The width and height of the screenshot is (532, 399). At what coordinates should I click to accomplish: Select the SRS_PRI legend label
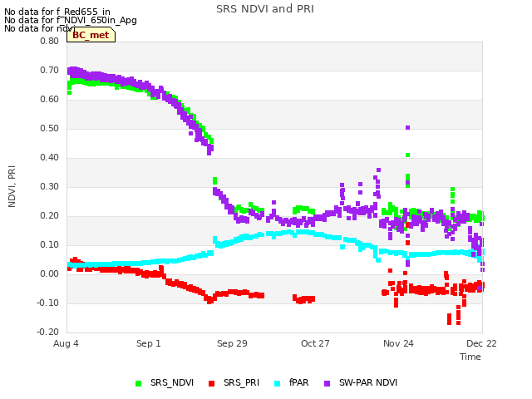point(241,382)
